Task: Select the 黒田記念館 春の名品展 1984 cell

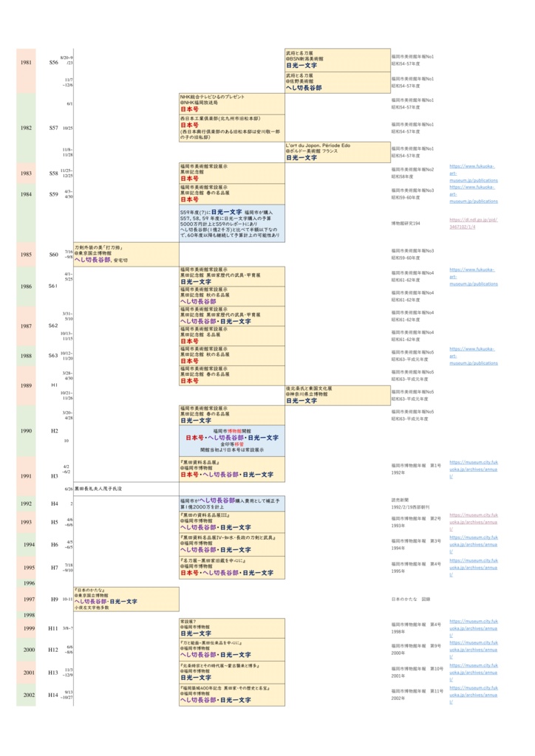Action: click(231, 194)
